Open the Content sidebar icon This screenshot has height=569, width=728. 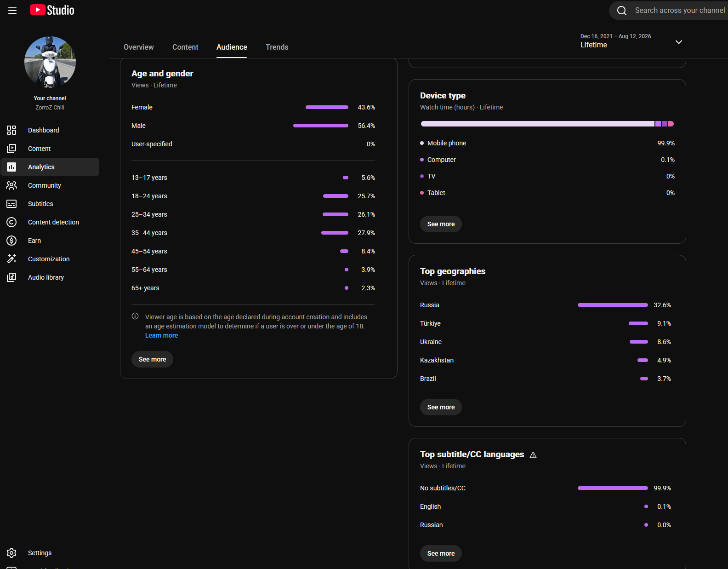pos(11,149)
